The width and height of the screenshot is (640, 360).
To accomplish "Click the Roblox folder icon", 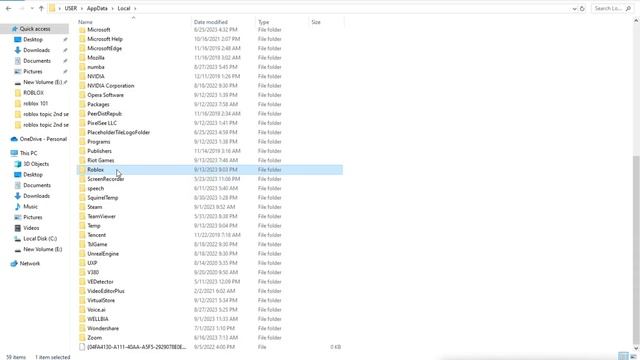I will tap(82, 170).
